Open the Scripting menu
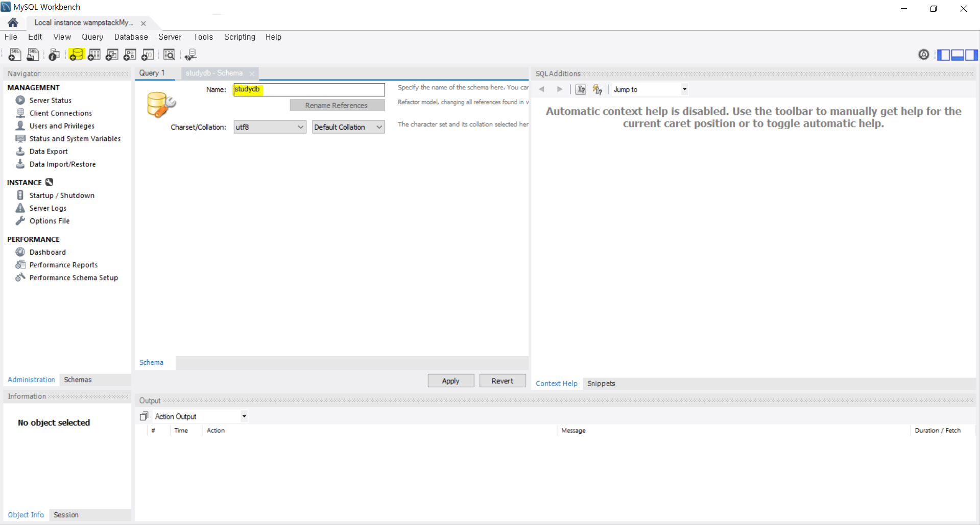The height and width of the screenshot is (525, 980). tap(240, 37)
